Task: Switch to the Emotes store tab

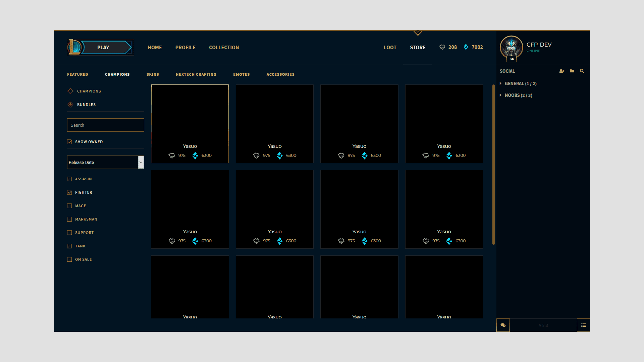Action: [x=241, y=74]
